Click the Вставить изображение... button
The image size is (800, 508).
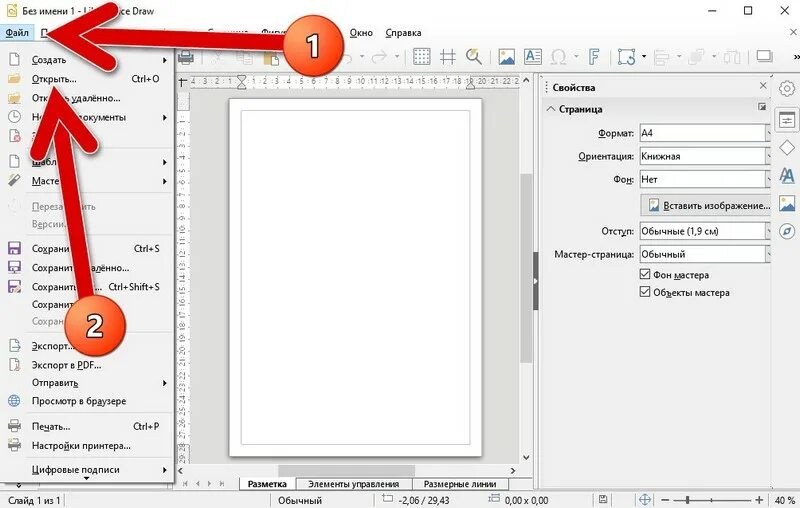pos(705,206)
